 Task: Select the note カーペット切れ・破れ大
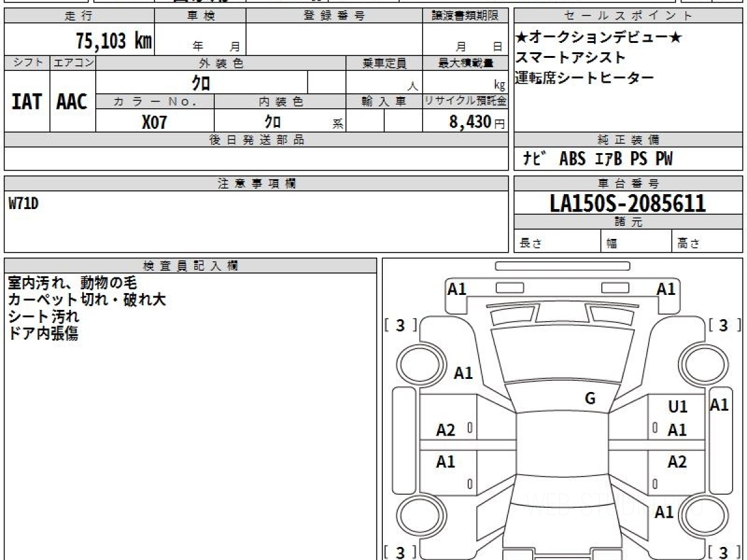(x=87, y=299)
